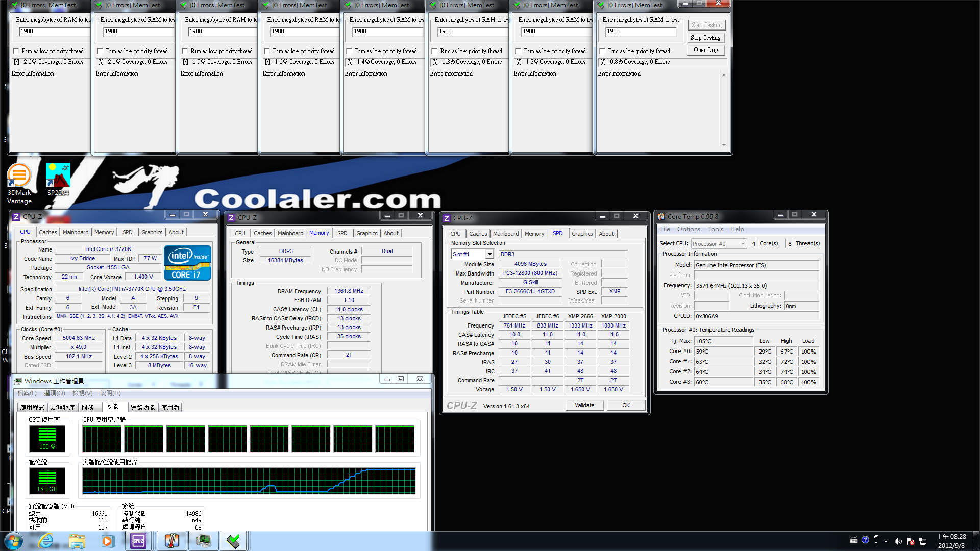
Task: Enable low priority thread in 1.9% coverage MemTest
Action: pos(185,51)
